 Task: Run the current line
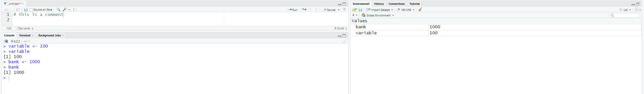(x=292, y=10)
